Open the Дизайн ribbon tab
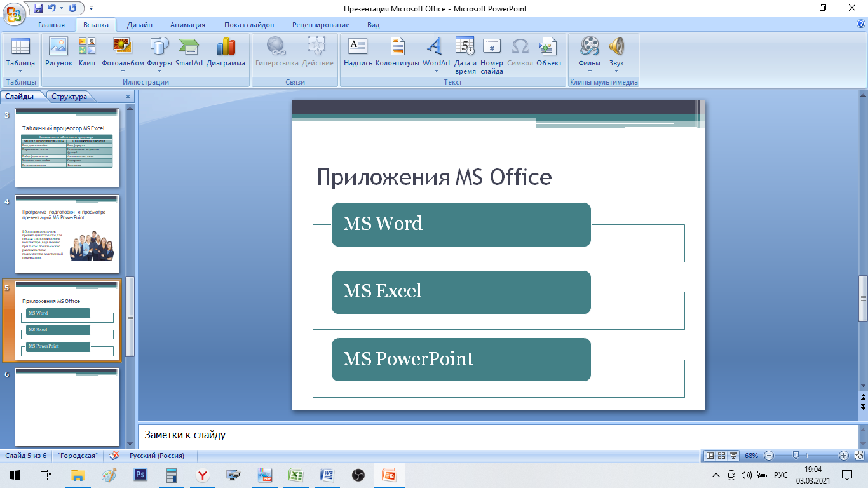868x488 pixels. coord(139,25)
